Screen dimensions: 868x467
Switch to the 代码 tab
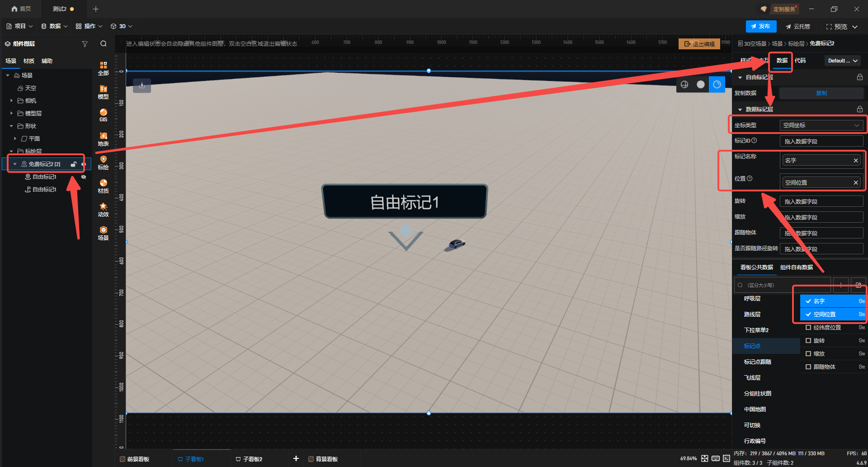(800, 61)
